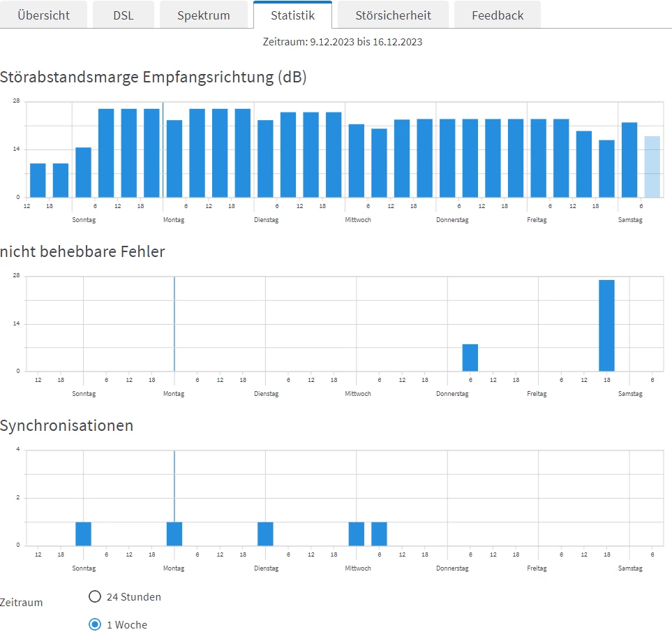Screen dimensions: 672x632
Task: Click the tall Freitag error bar
Action: tap(606, 325)
